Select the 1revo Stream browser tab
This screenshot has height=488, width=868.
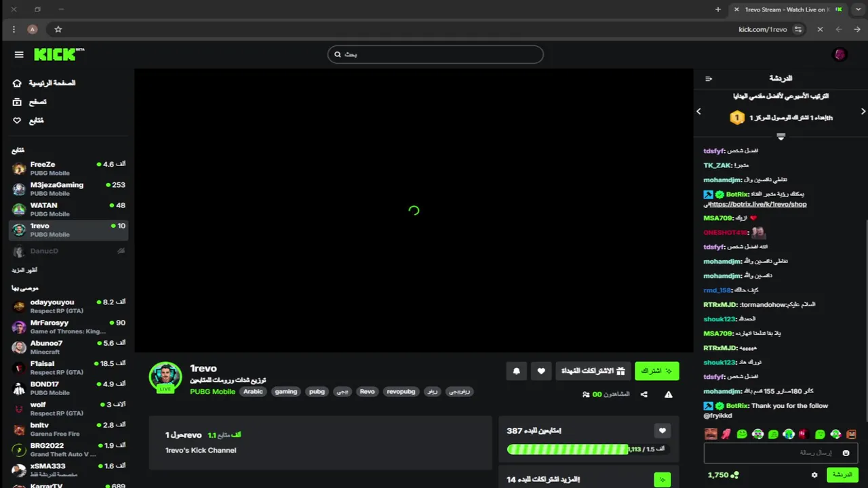pyautogui.click(x=788, y=9)
